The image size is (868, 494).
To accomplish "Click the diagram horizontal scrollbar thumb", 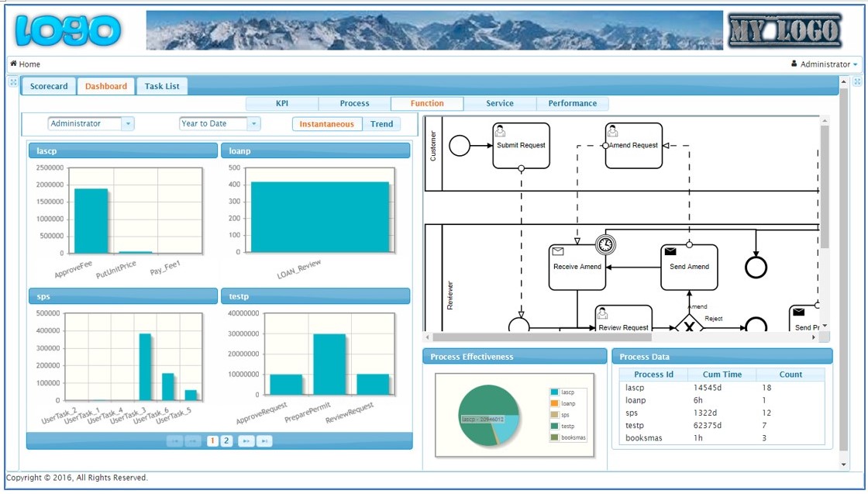I will click(x=542, y=337).
